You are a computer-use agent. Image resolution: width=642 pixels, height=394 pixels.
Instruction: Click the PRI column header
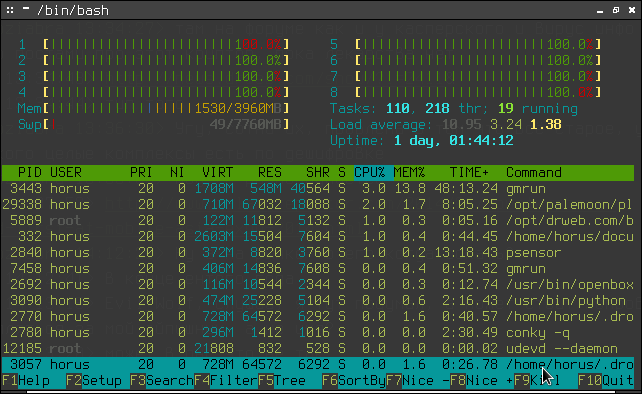click(141, 172)
